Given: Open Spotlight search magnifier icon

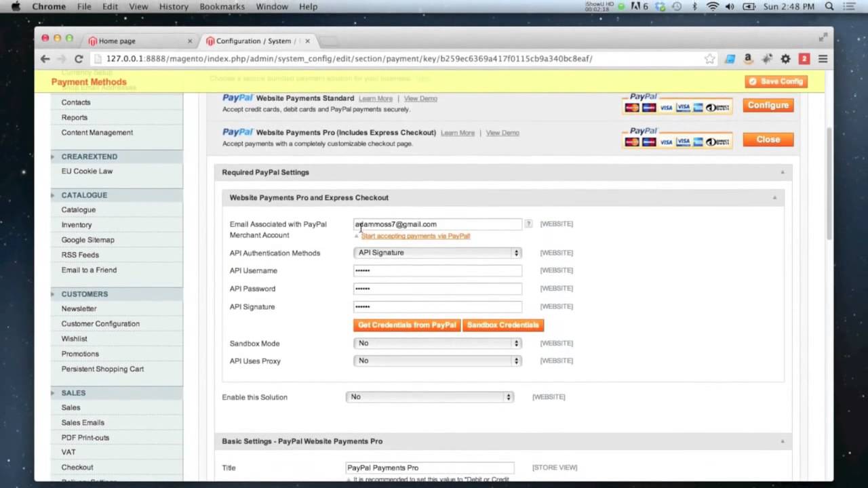Looking at the screenshot, I should coord(829,6).
